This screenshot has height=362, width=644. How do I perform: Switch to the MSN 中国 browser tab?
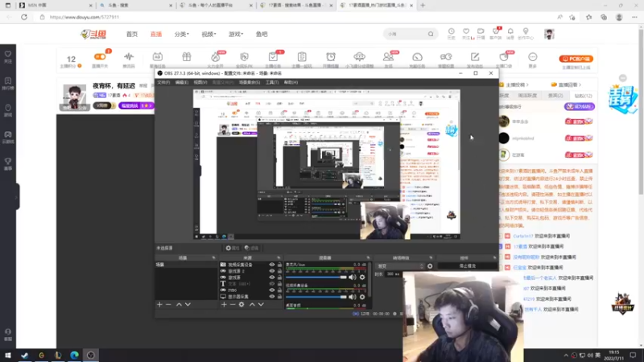tap(54, 6)
